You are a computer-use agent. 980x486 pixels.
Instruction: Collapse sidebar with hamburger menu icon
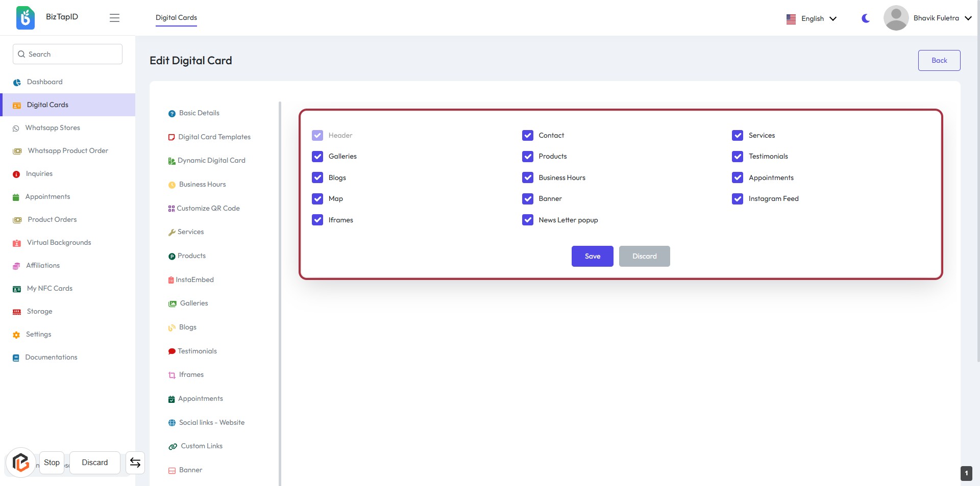[114, 18]
